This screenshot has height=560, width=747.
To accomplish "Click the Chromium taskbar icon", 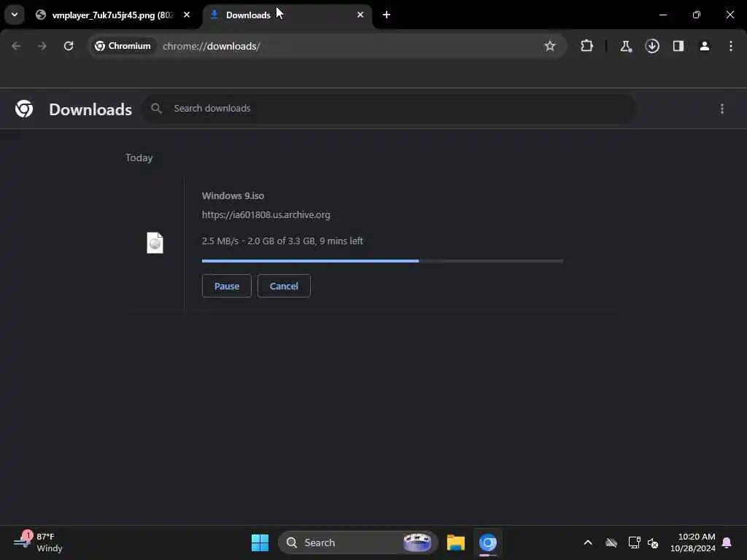I will tap(488, 542).
